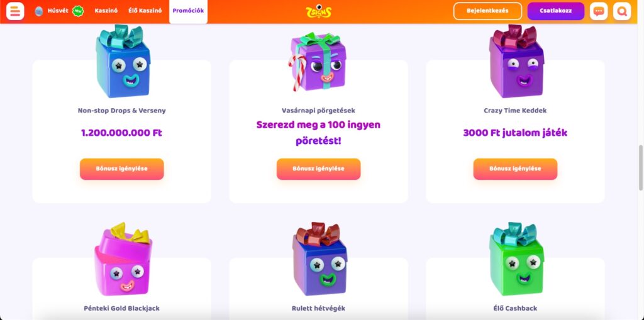Claim bonus for Crazy Time Keddek

tap(515, 169)
